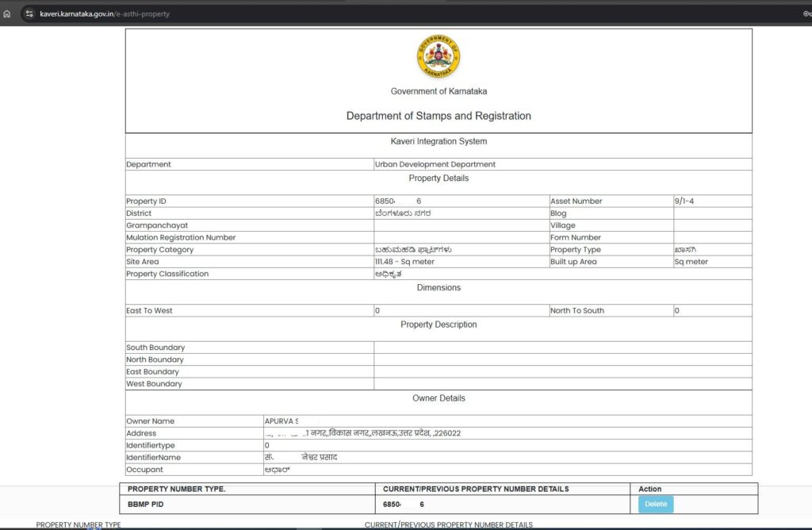Click the Delete button in the Action column
812x530 pixels.
point(654,504)
